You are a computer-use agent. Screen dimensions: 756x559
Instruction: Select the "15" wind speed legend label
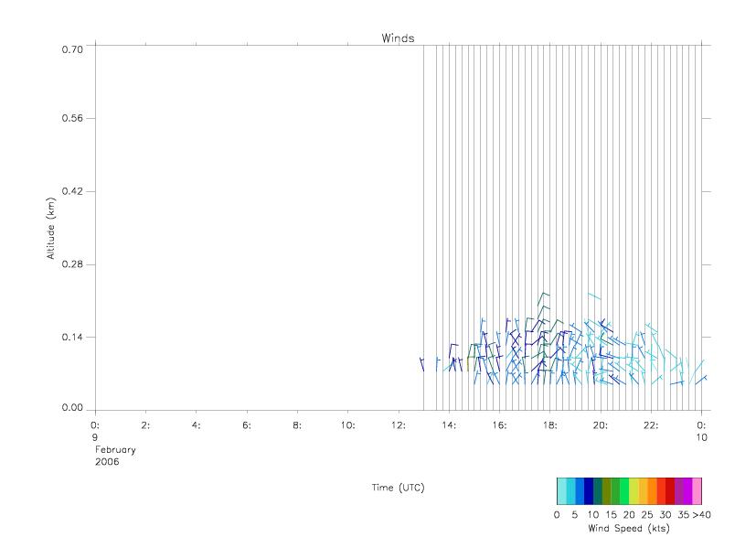point(611,514)
